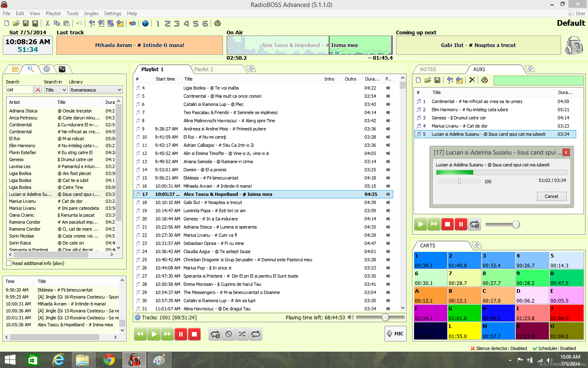588x368 pixels.
Task: Jump to playlist number 6 icon
Action: pyautogui.click(x=205, y=23)
